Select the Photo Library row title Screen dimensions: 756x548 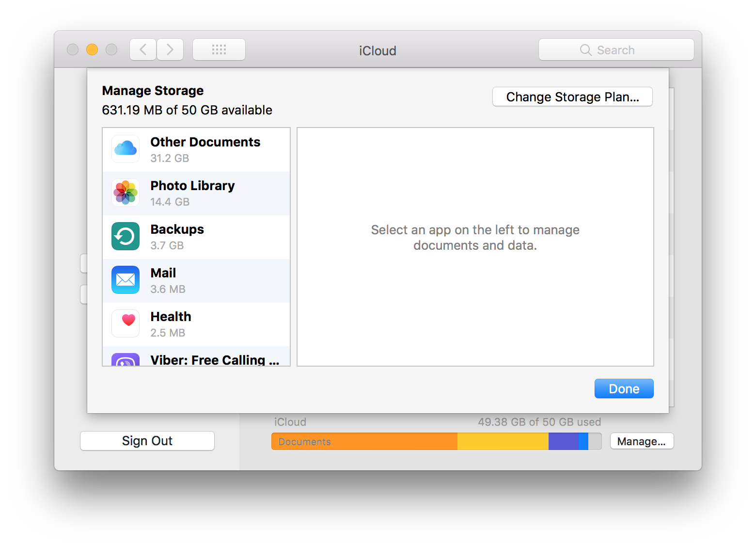pos(192,186)
